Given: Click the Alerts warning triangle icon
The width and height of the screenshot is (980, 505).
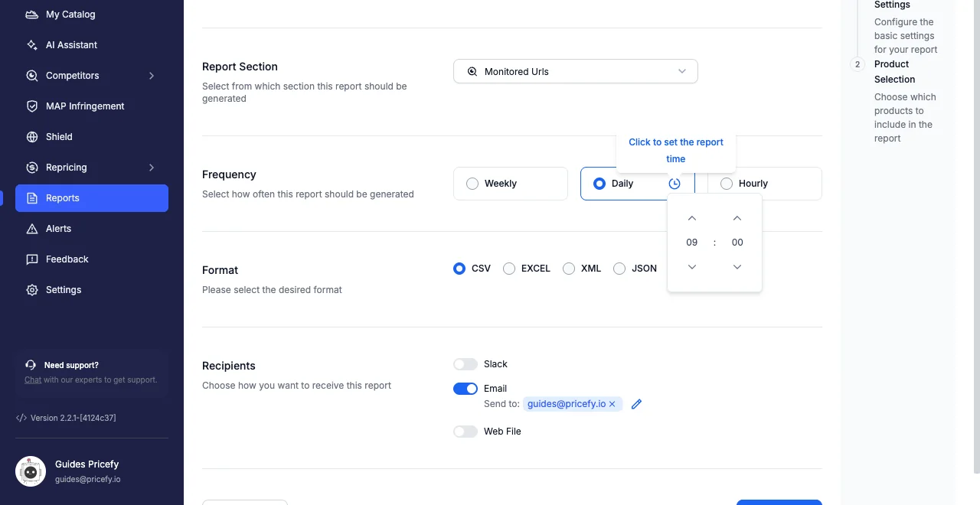Looking at the screenshot, I should click(32, 229).
